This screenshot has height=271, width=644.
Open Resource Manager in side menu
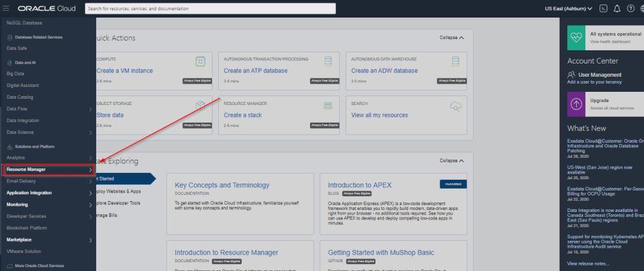48,169
